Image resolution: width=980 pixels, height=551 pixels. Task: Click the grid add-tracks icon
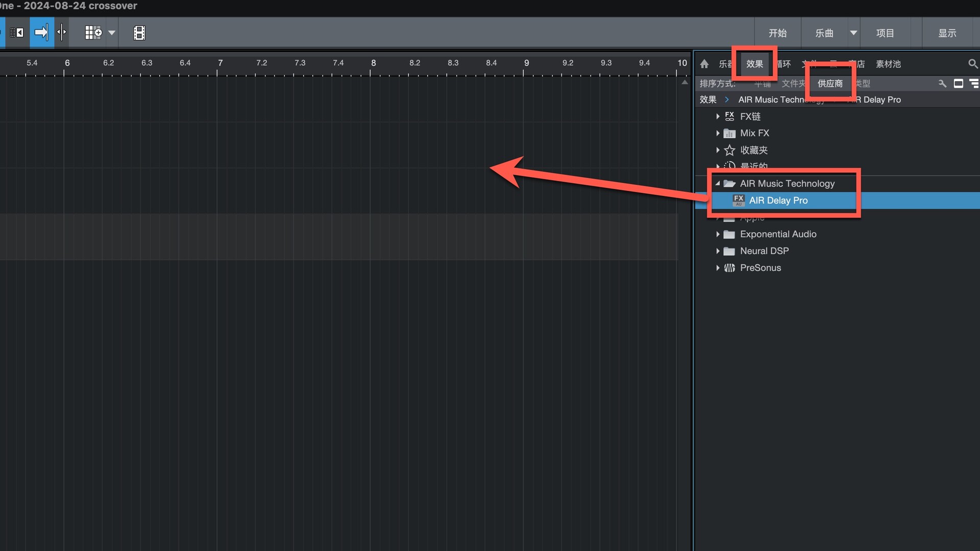(x=93, y=33)
